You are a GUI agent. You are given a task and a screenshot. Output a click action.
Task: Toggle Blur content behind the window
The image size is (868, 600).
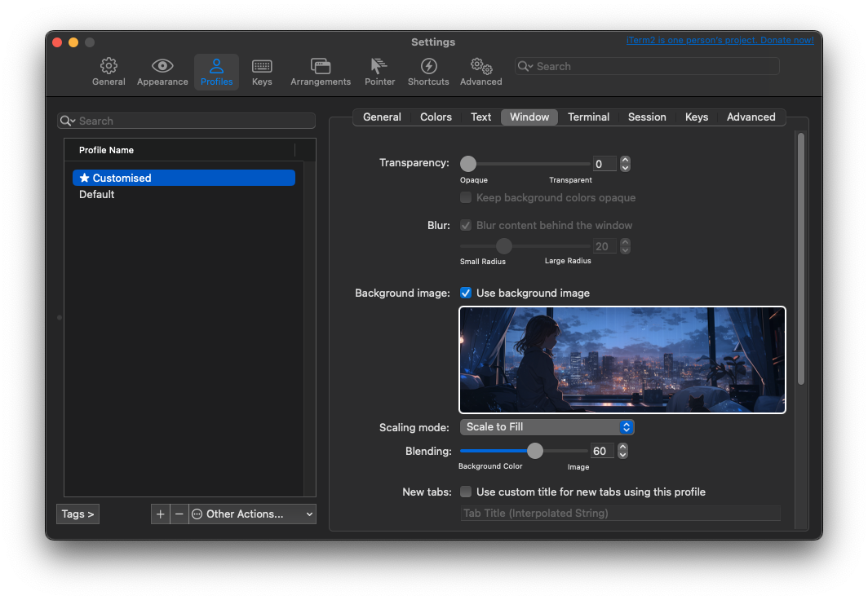tap(466, 225)
